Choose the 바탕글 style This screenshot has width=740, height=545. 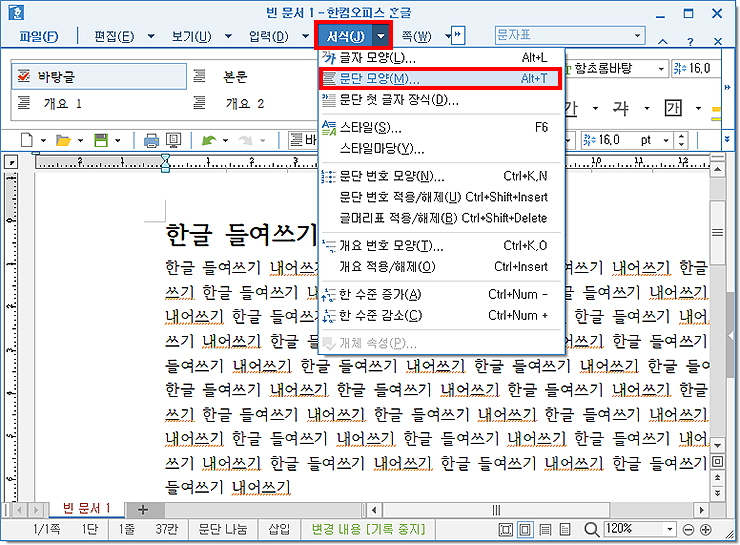[x=99, y=76]
